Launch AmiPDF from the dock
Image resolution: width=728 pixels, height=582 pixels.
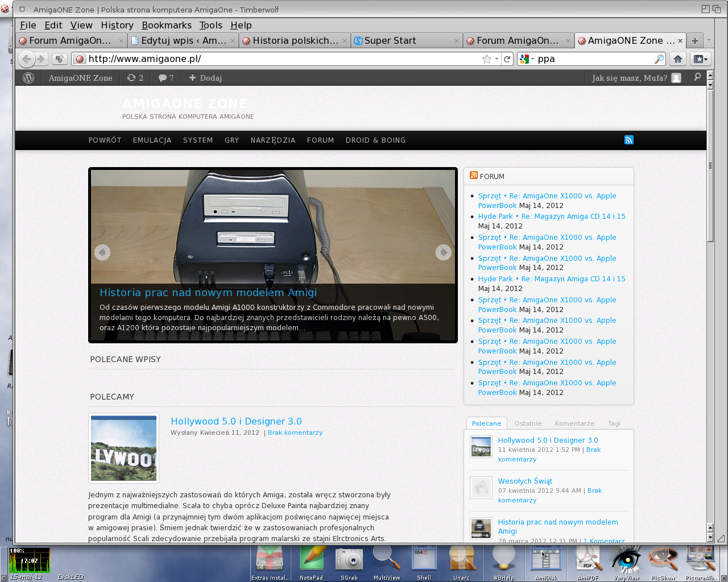588,563
